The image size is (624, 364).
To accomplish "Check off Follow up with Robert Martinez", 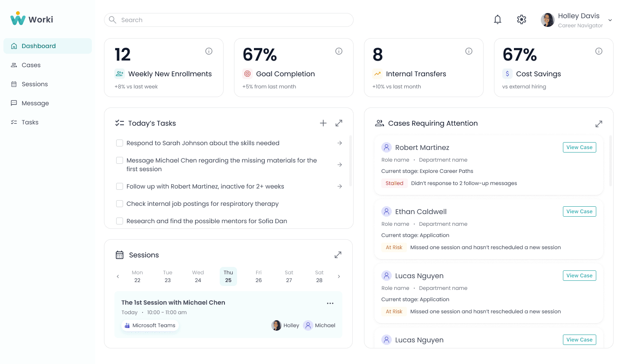I will pos(120,186).
